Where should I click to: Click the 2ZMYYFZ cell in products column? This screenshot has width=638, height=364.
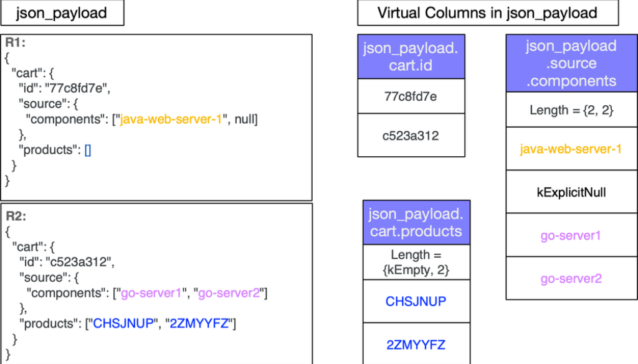pyautogui.click(x=416, y=344)
